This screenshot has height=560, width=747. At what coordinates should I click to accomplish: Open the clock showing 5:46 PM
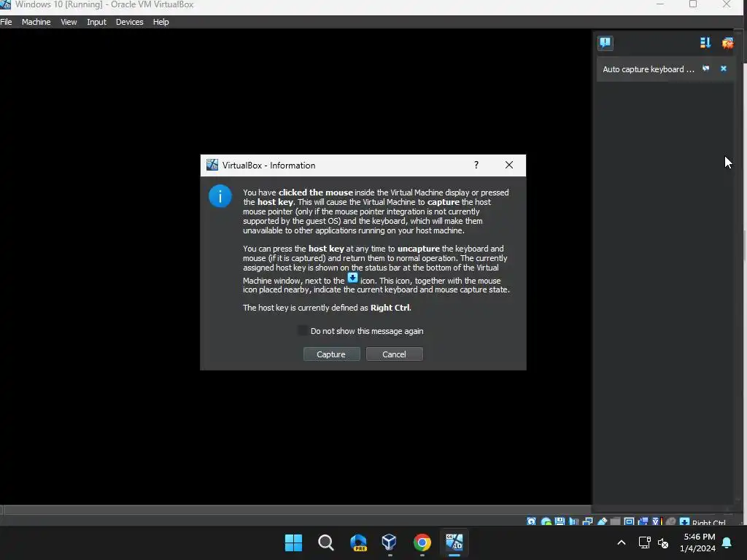[698, 542]
